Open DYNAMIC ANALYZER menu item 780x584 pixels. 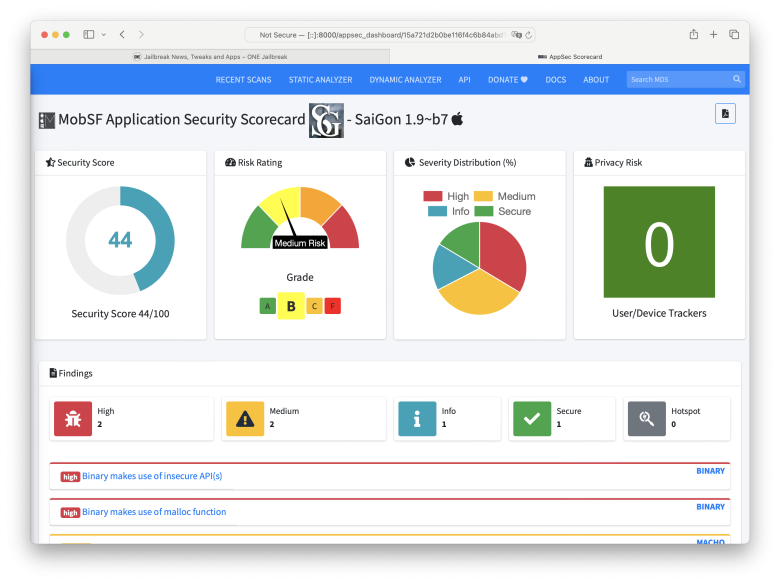click(405, 80)
